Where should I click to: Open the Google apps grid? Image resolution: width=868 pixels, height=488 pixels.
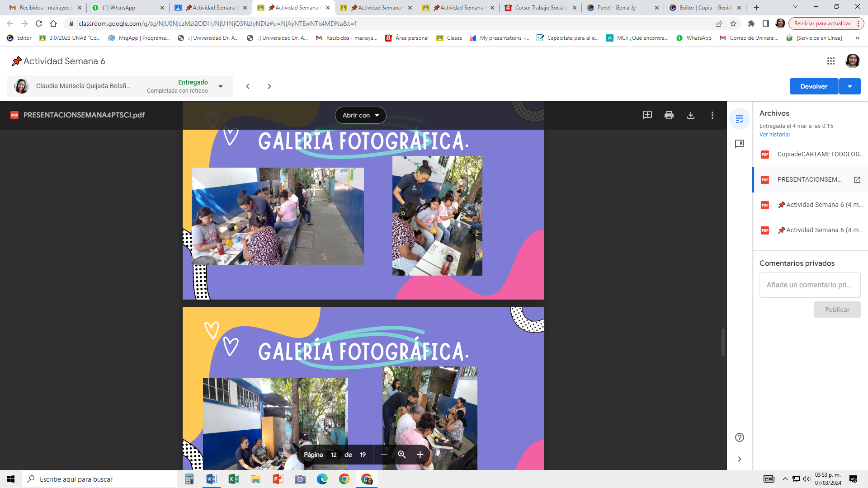(x=830, y=61)
